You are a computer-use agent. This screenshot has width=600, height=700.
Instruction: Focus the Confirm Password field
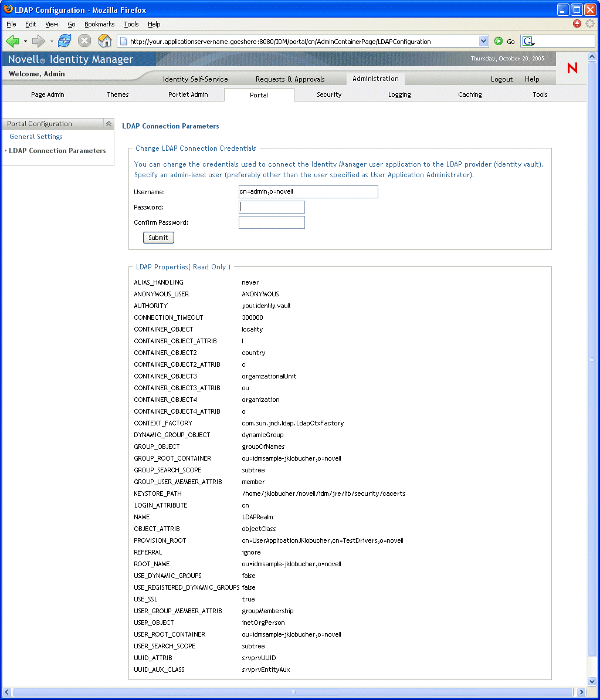(x=272, y=222)
